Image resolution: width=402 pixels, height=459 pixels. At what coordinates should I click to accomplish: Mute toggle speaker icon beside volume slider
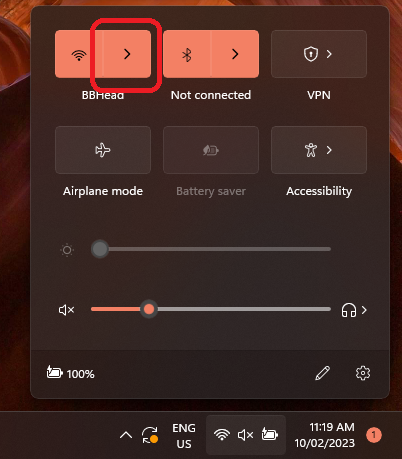coord(66,310)
